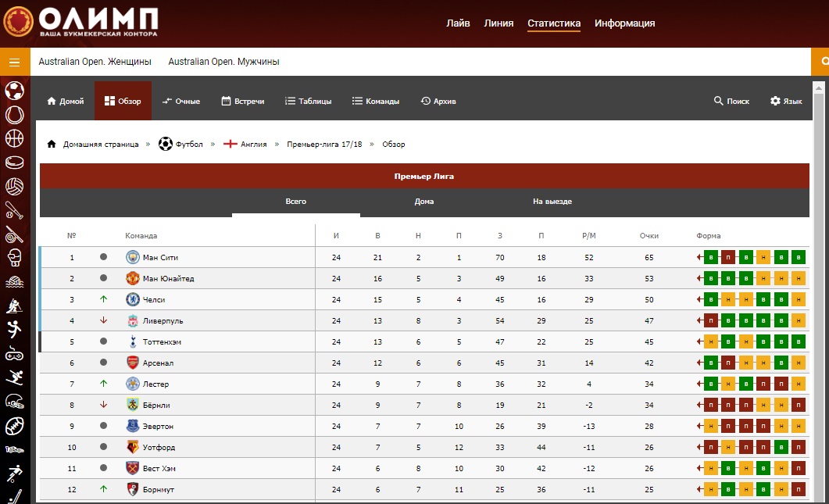
Task: Click the Arsenal club crest
Action: (x=133, y=363)
